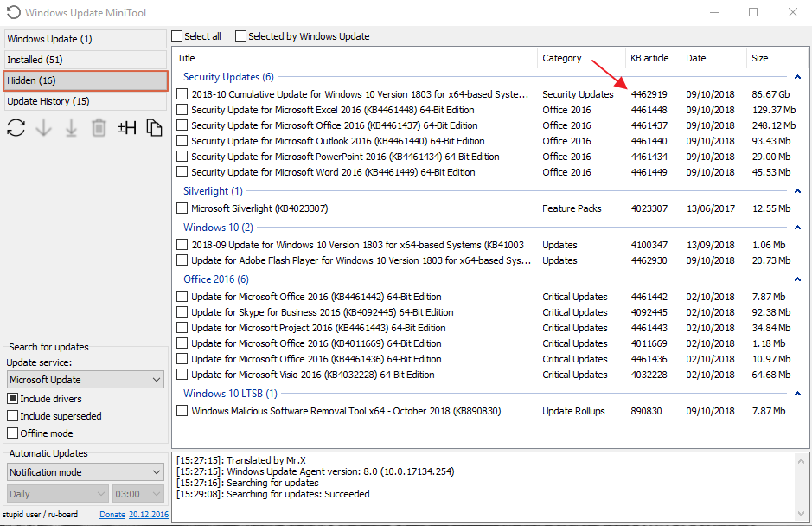Check Skype for Business 2016 update checkbox
812x526 pixels.
(182, 312)
